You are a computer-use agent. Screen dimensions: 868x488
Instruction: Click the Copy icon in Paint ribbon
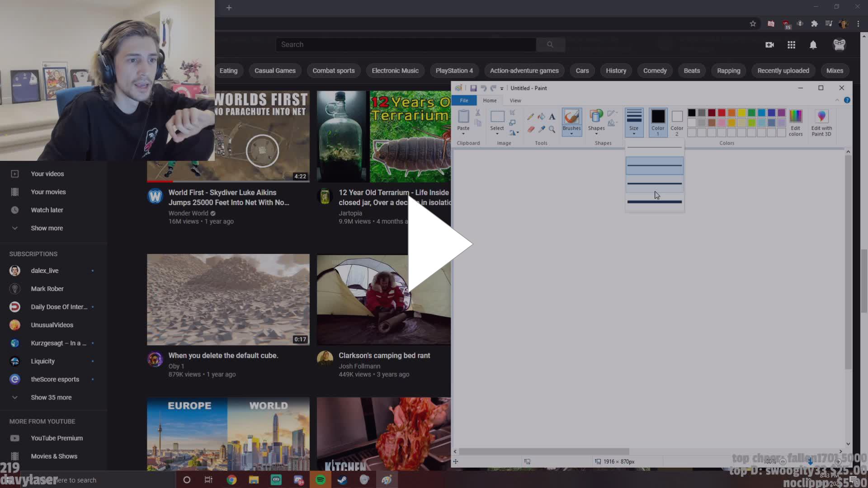tap(478, 123)
